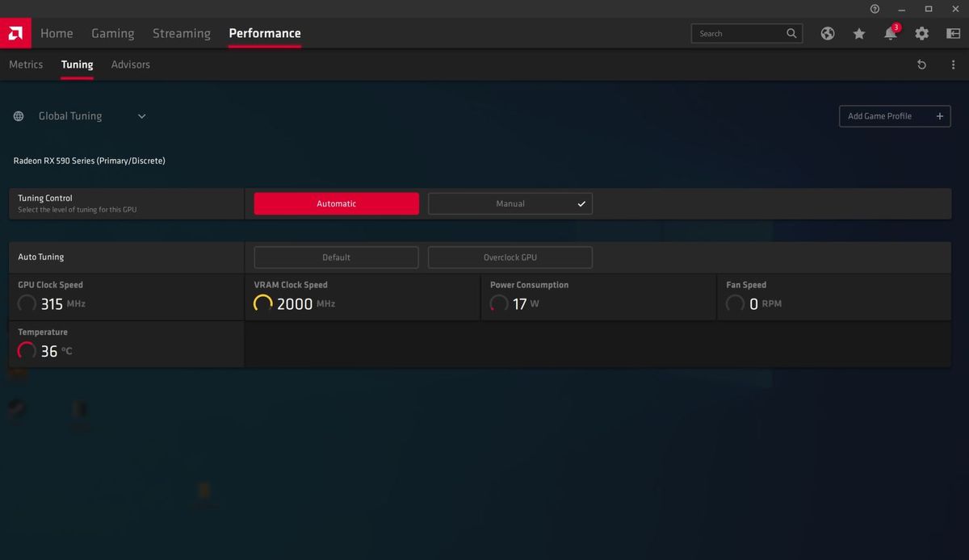
Task: Open the help question mark icon
Action: click(x=874, y=9)
